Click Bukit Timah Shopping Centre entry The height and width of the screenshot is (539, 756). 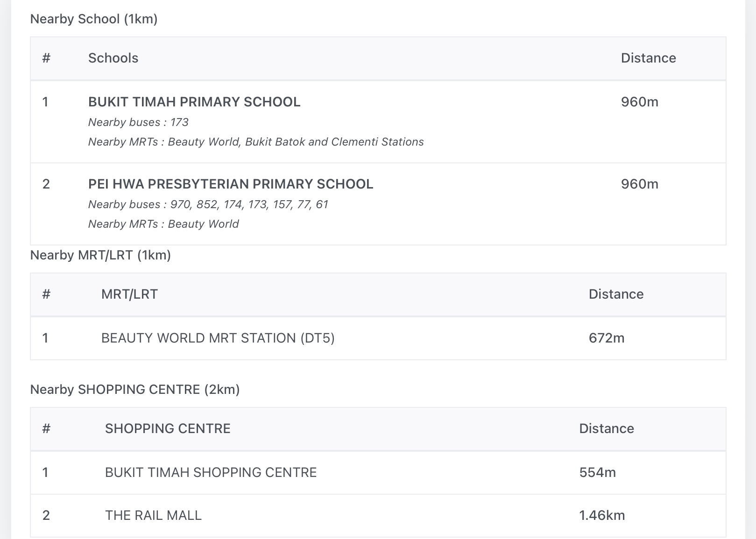[211, 472]
